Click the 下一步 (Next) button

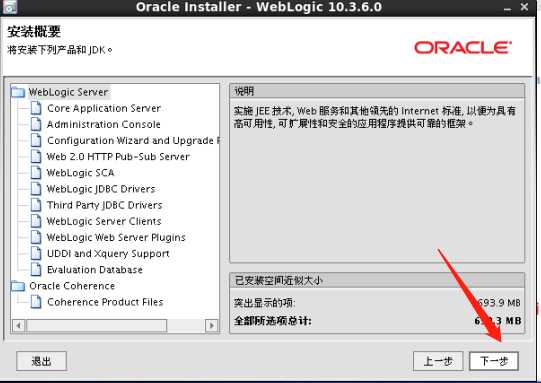pos(494,361)
